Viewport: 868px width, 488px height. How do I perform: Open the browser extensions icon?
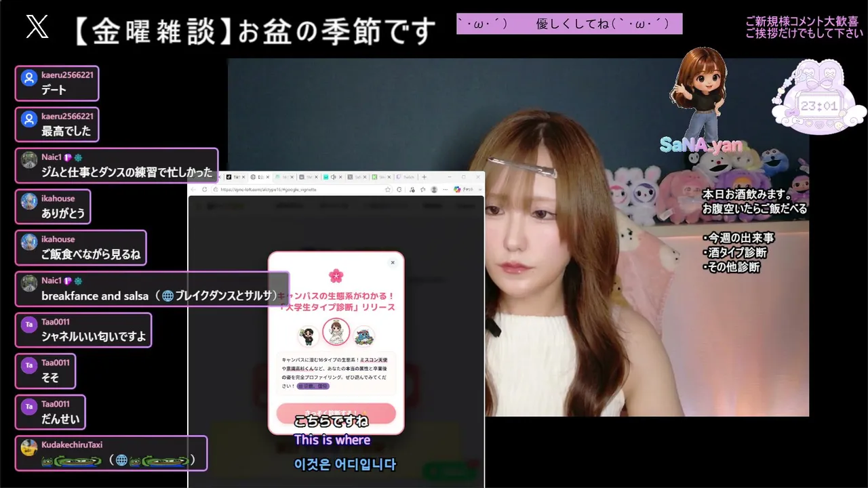[412, 190]
